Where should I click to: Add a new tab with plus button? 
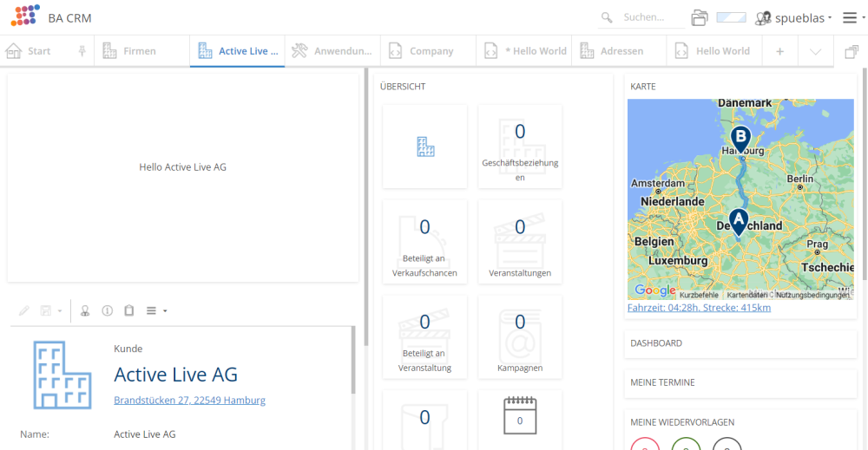[779, 51]
